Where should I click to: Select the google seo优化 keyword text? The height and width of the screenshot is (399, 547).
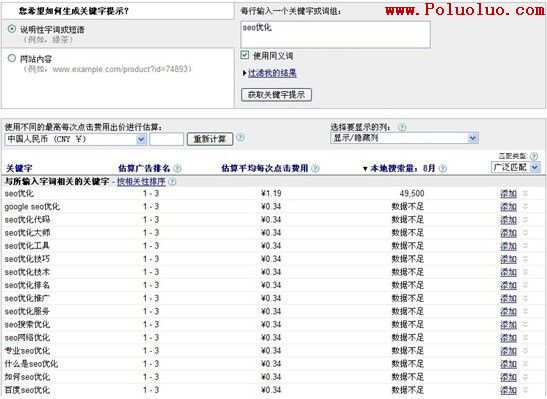[x=32, y=207]
